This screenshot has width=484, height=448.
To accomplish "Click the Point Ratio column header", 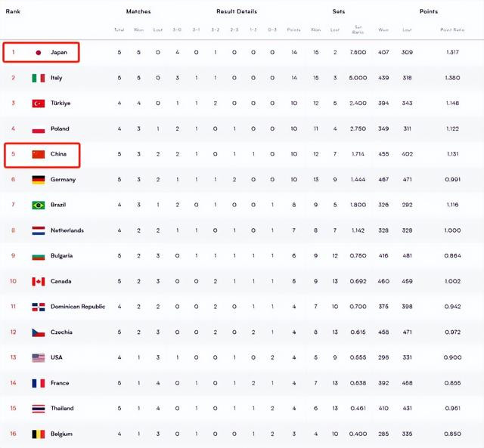I will pyautogui.click(x=452, y=30).
